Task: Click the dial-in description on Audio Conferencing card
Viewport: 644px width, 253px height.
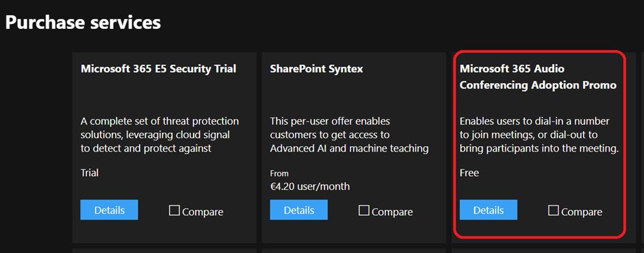Action: (x=538, y=135)
